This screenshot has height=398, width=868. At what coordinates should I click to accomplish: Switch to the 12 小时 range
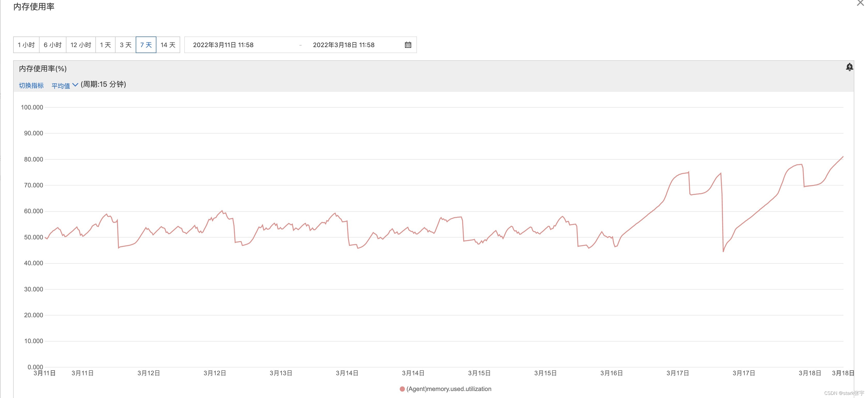[x=81, y=45]
